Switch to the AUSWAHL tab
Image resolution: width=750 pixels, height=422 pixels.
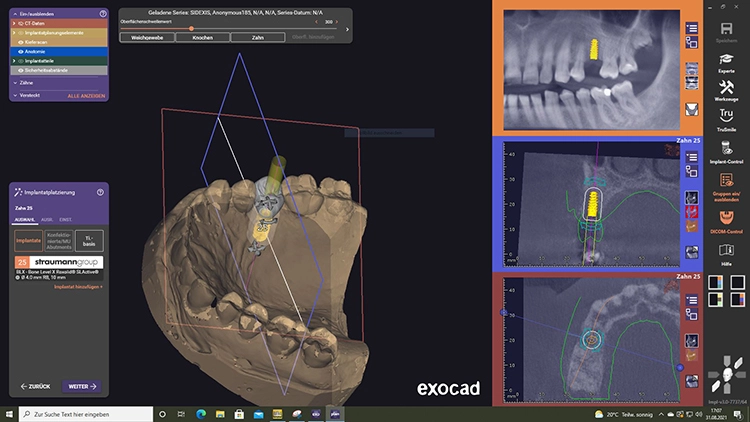click(24, 220)
